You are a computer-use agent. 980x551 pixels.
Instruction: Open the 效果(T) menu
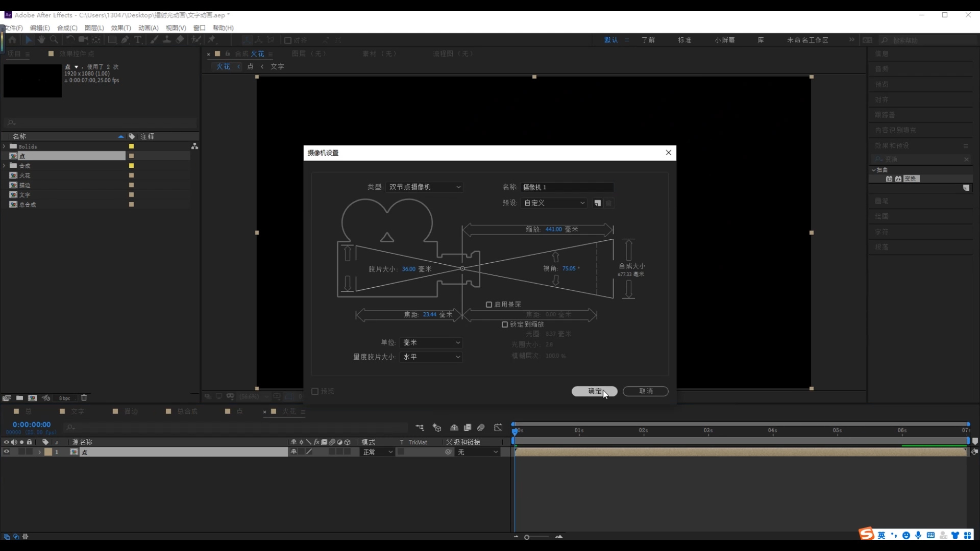point(121,28)
